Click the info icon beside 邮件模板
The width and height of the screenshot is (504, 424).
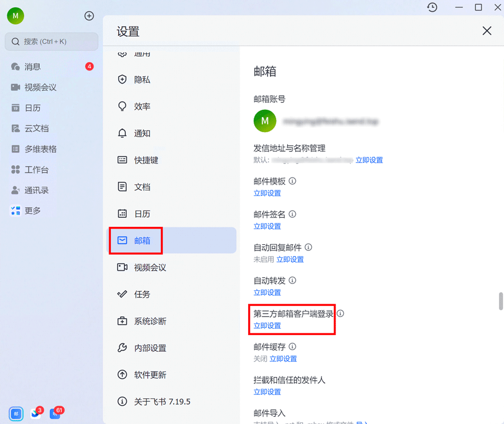292,181
